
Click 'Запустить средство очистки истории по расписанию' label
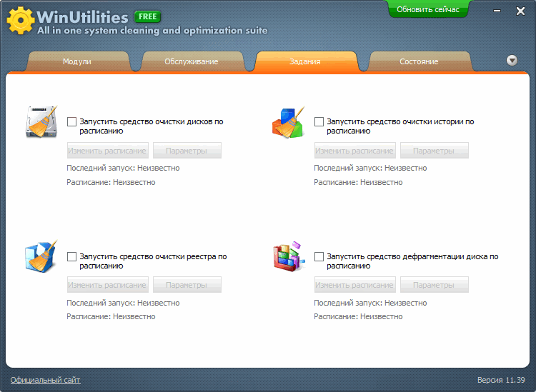pyautogui.click(x=400, y=126)
